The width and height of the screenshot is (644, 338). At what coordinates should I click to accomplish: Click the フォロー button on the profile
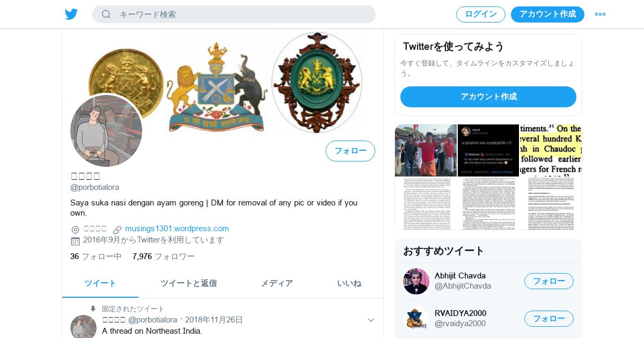coord(350,151)
